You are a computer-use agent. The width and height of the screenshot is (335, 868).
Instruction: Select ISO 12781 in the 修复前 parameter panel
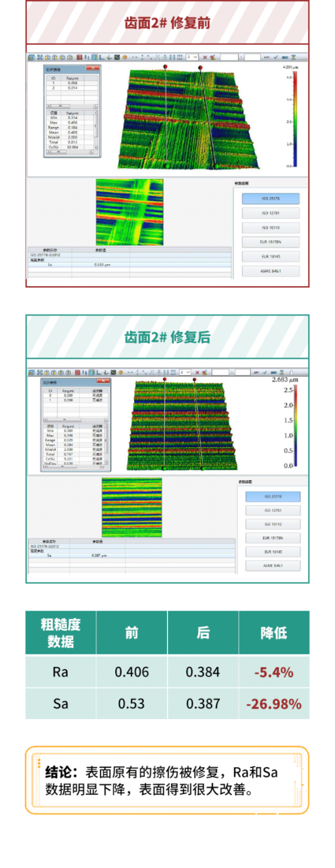pyautogui.click(x=270, y=213)
